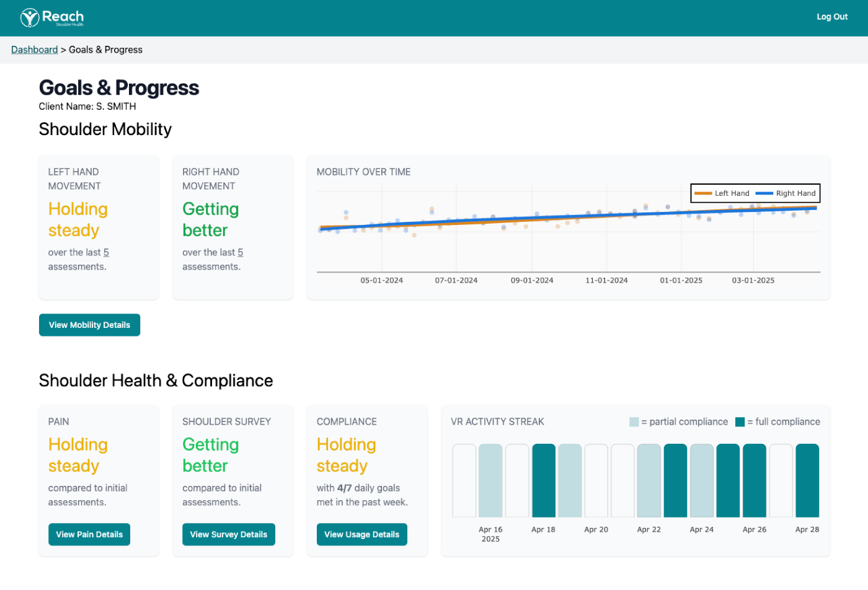
Task: Select the Apr 16 partial compliance bar
Action: [490, 480]
